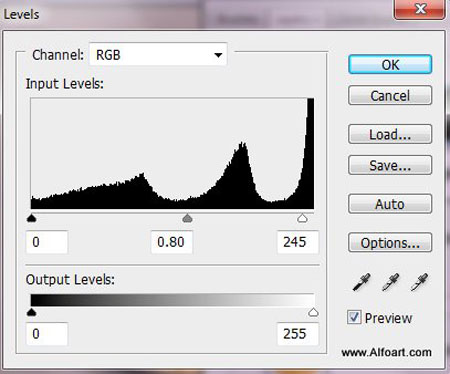Toggle the Preview checkbox
The image size is (450, 374).
pyautogui.click(x=354, y=317)
